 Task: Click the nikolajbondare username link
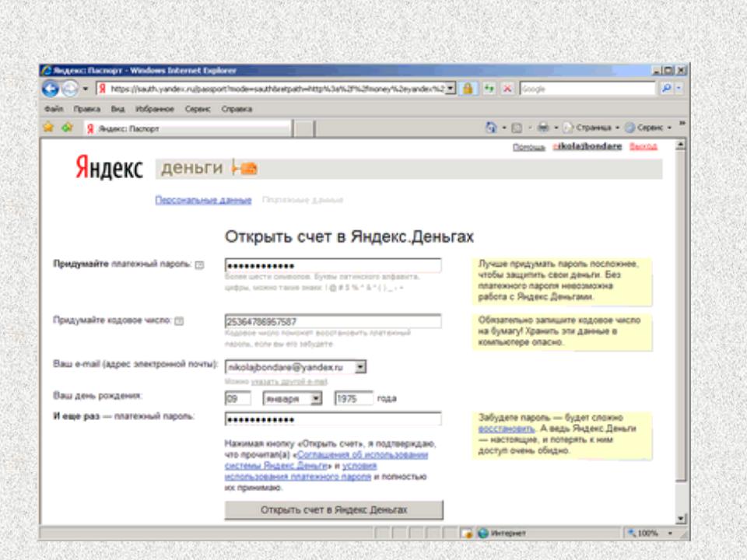coord(587,146)
